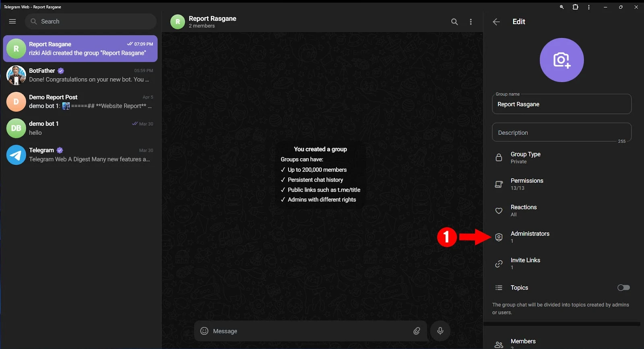Screen dimensions: 644x349
Task: Click the Administrators shield icon
Action: pyautogui.click(x=499, y=237)
